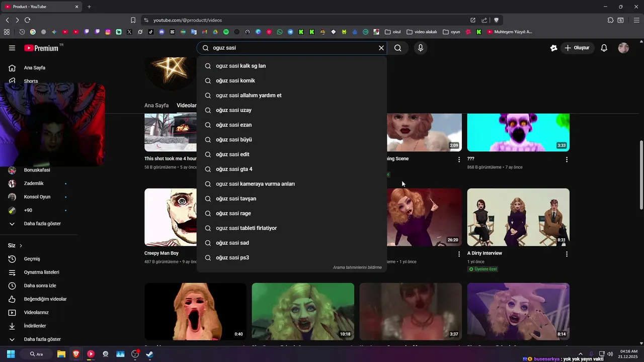This screenshot has height=362, width=644.
Task: Select suggestion 'oğuz sasi ezan'
Action: [292, 125]
